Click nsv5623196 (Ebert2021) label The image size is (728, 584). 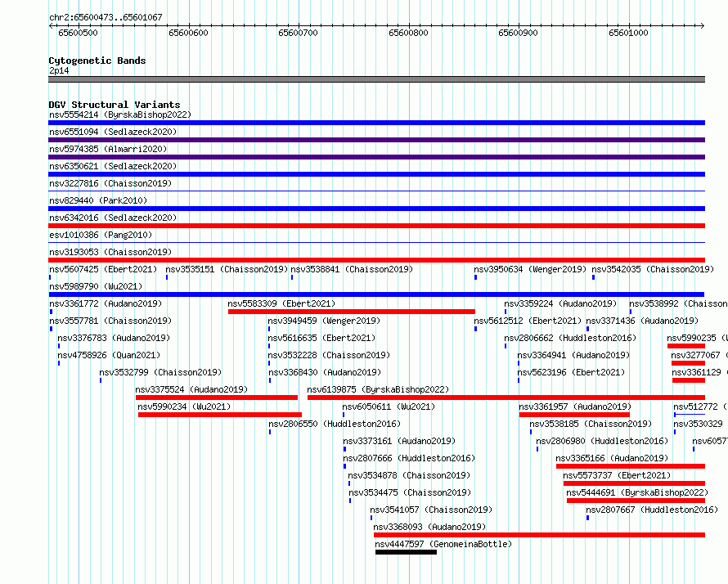pyautogui.click(x=571, y=372)
